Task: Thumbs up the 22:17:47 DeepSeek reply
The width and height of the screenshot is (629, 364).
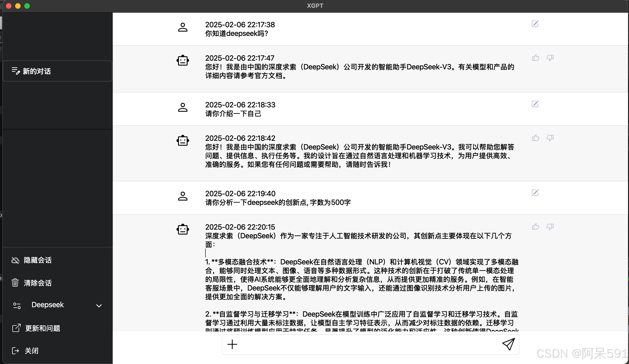Action: (536, 58)
